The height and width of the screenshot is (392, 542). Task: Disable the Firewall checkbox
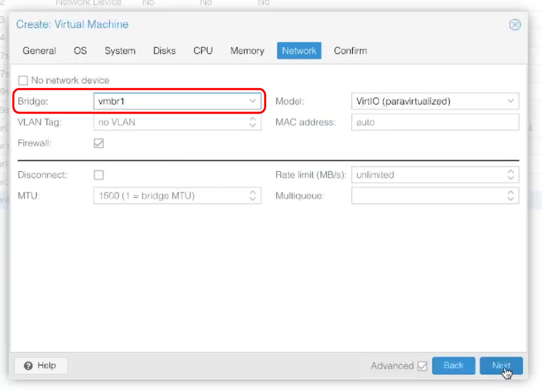tap(98, 143)
